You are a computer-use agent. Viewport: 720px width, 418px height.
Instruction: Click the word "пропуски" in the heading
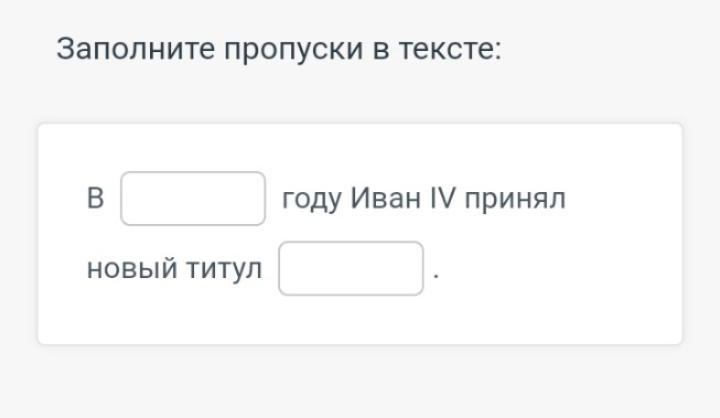pos(293,51)
